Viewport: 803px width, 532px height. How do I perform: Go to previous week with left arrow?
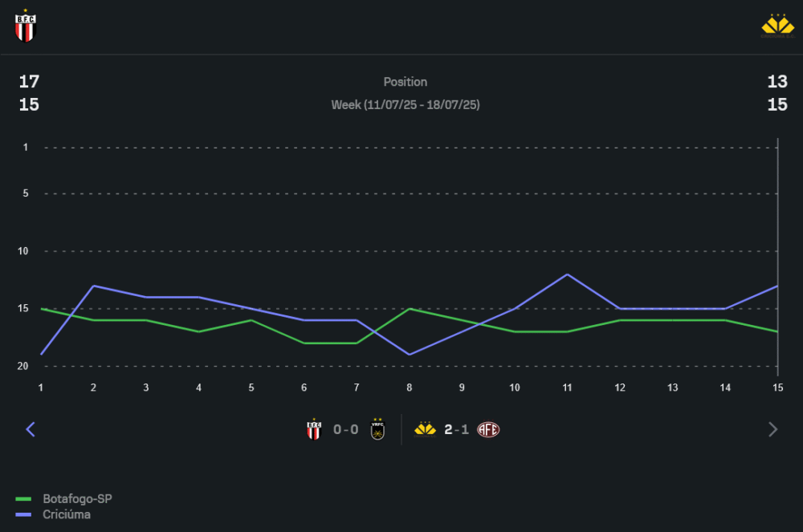31,429
